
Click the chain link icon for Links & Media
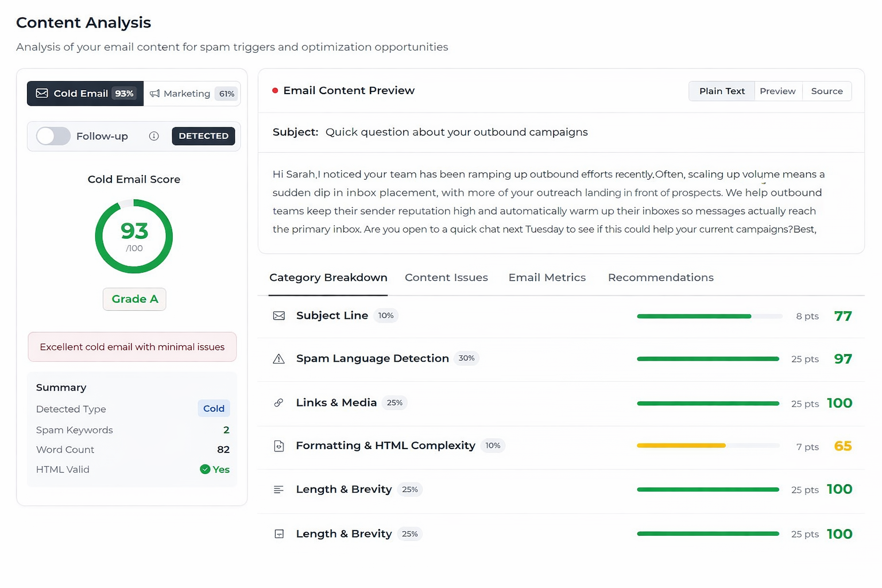coord(278,403)
